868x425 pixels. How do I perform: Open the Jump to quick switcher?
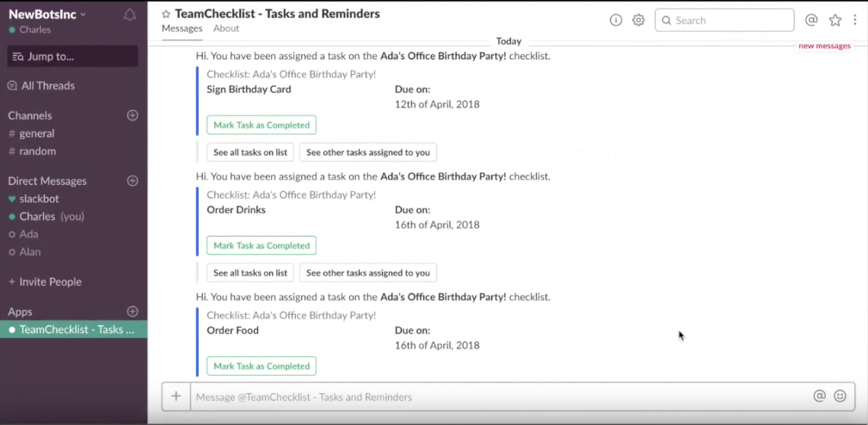click(x=73, y=57)
